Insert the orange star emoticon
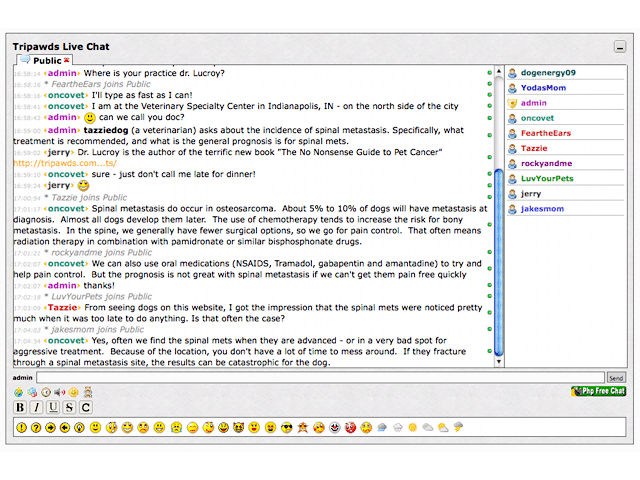This screenshot has height=480, width=640. coord(302,428)
